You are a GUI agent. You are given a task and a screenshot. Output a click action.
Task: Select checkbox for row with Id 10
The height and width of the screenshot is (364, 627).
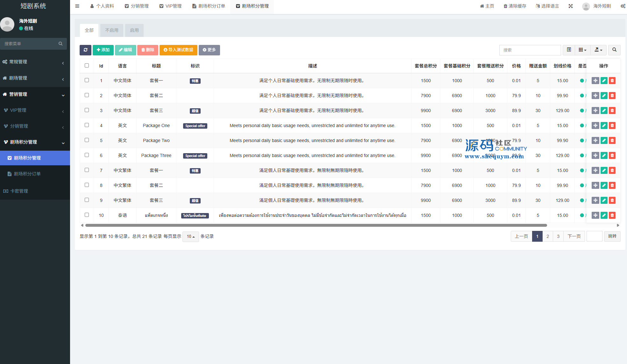(87, 215)
